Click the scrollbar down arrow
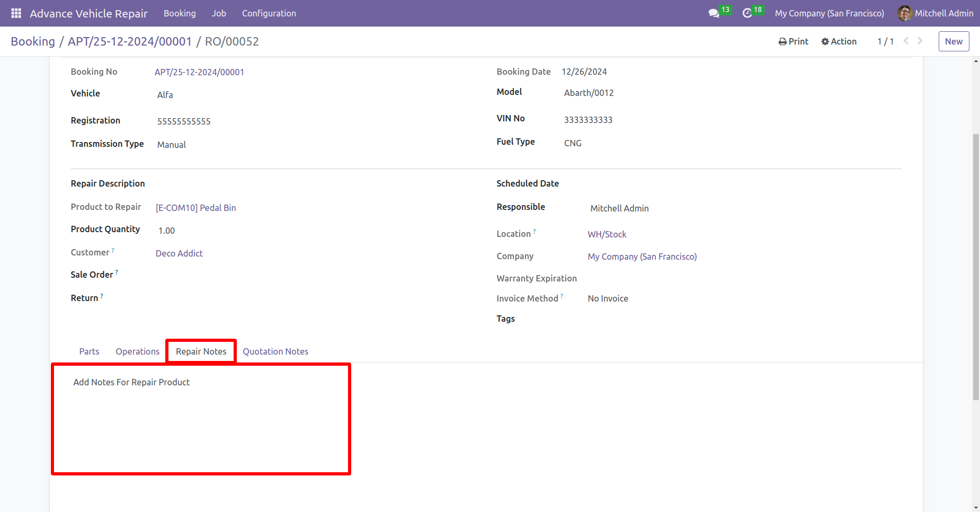 click(976, 508)
